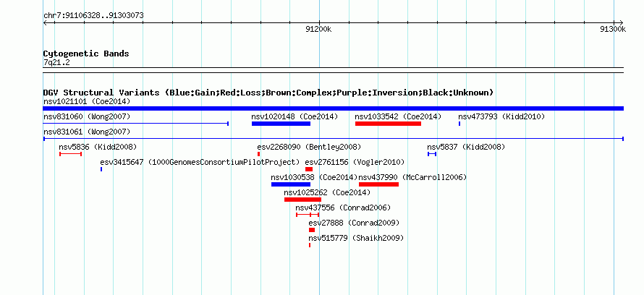Open the nsv831060 (Wong2007) variant label
The image size is (644, 295).
[87, 117]
